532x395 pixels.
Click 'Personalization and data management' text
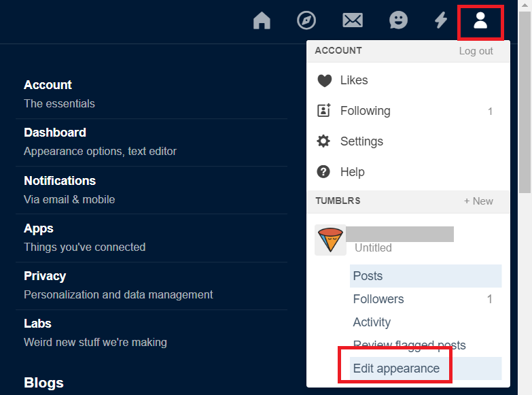[118, 294]
